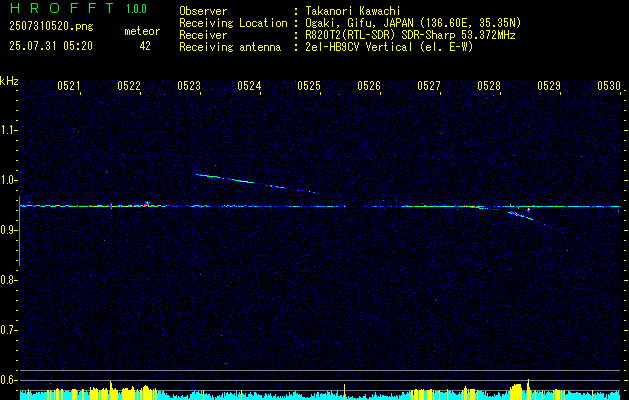Click the timestamp 25.07.31 05:20
Image resolution: width=629 pixels, height=400 pixels.
coord(51,46)
